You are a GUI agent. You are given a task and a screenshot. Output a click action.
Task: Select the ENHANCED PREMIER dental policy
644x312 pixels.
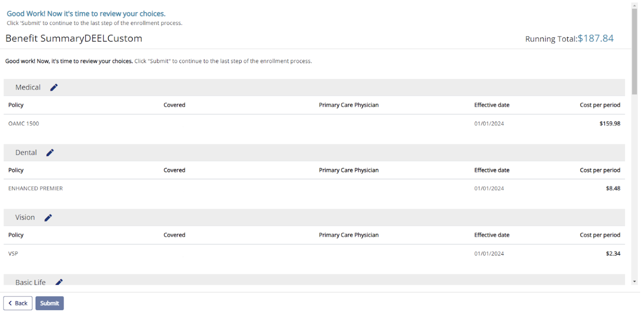pyautogui.click(x=35, y=188)
